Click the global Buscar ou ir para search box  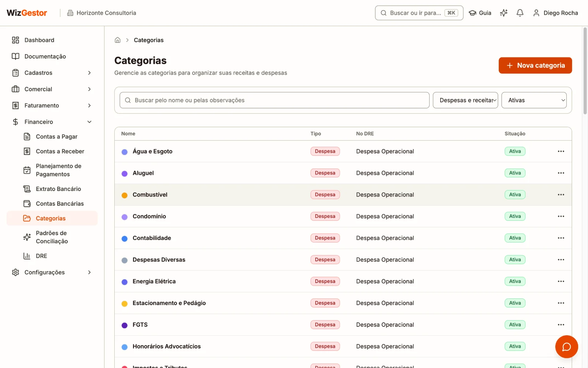click(419, 13)
